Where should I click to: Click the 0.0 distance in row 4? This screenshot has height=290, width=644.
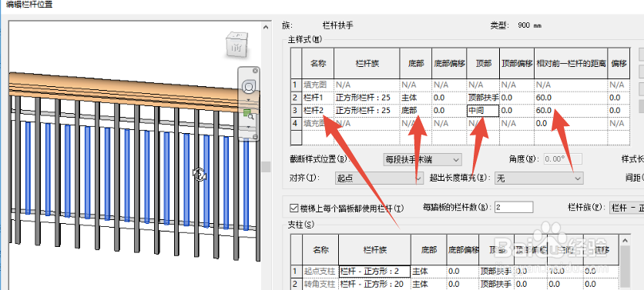(571, 123)
